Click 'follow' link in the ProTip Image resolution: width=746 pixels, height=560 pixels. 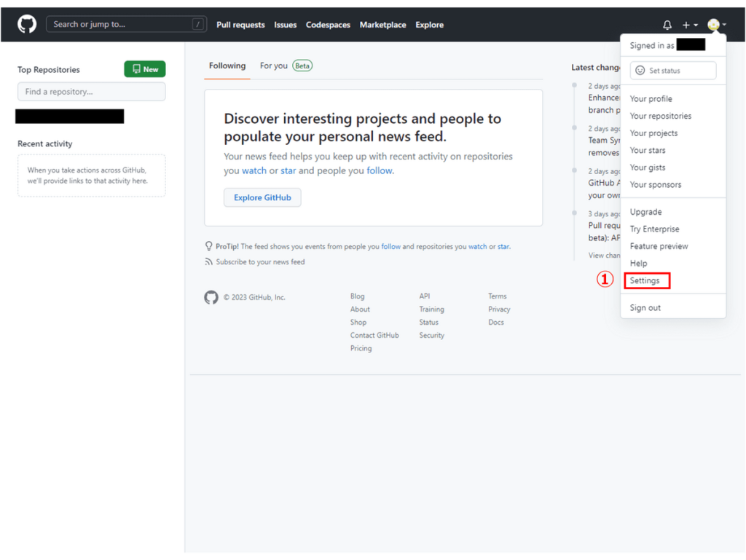point(390,246)
